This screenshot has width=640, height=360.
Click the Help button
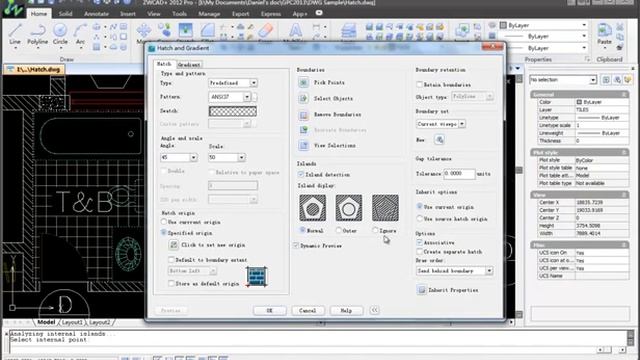(x=346, y=311)
